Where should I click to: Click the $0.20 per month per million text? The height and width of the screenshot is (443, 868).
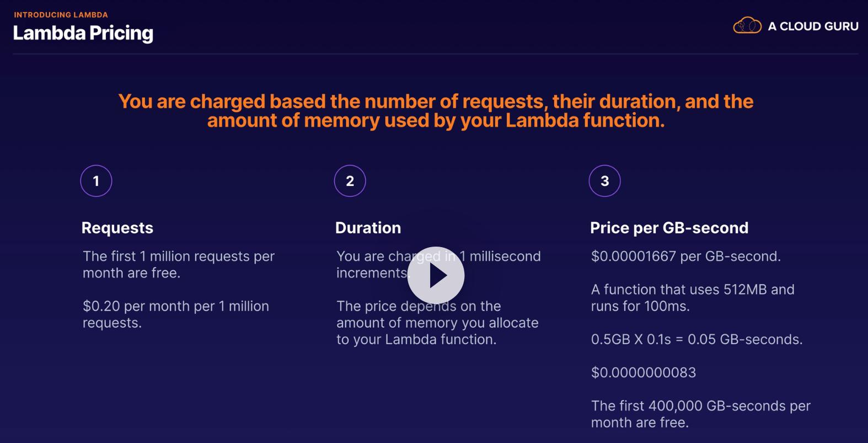point(175,314)
